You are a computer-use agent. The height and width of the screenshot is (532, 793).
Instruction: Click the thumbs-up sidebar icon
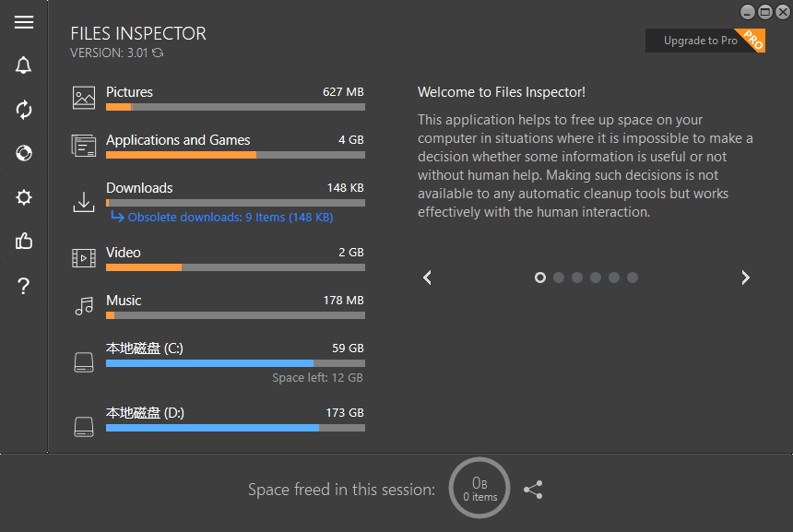coord(24,242)
